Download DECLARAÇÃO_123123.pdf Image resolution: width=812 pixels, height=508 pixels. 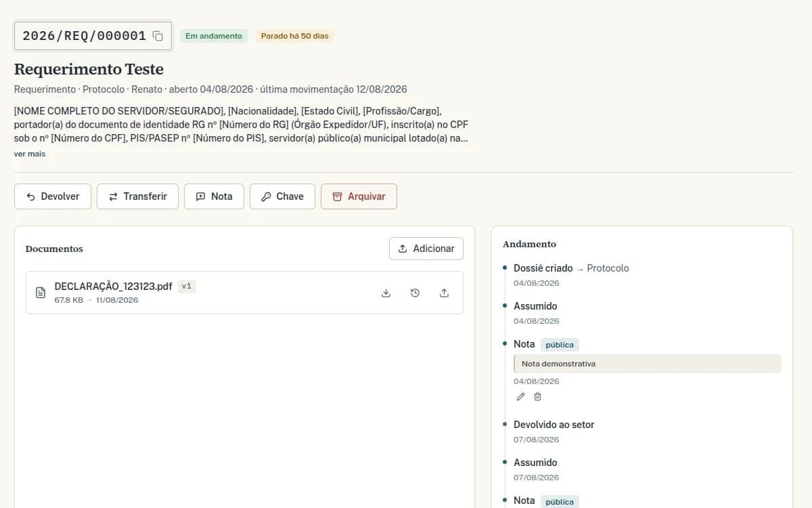point(386,293)
